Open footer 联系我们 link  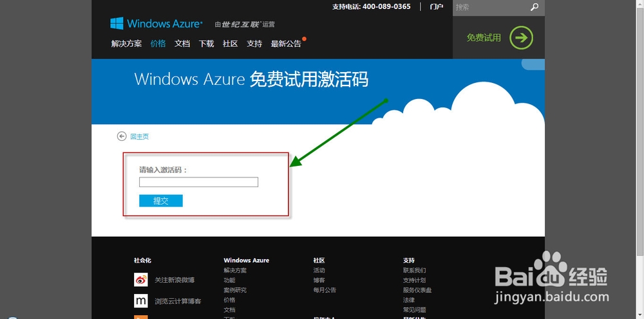click(415, 271)
